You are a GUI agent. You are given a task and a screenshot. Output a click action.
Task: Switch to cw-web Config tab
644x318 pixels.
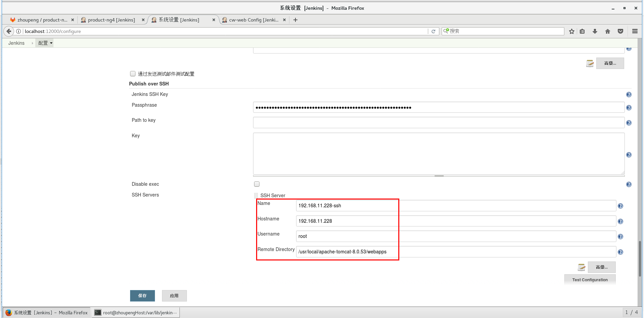tap(254, 20)
